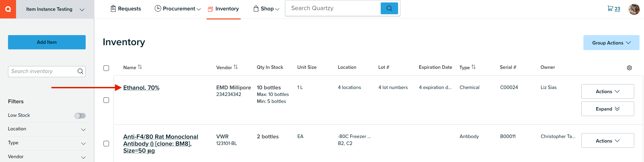
Task: Select the Ethanol, 70% row checkbox
Action: coord(106,100)
